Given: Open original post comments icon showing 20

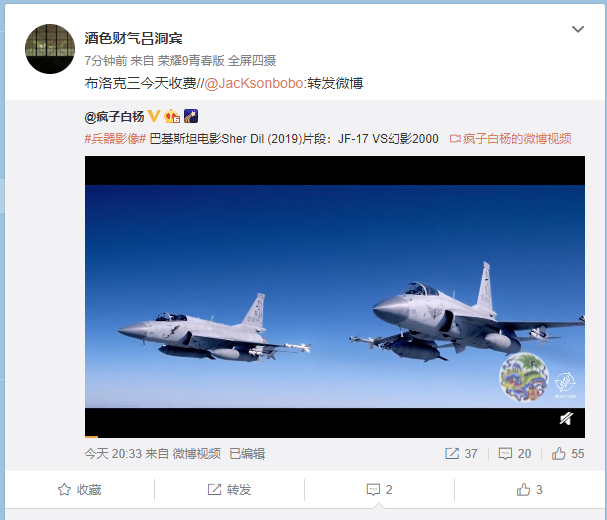Looking at the screenshot, I should 514,453.
